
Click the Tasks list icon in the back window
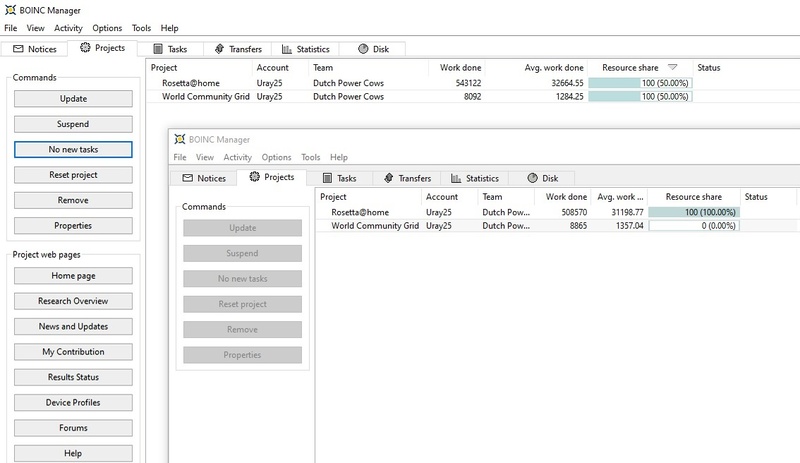[158, 49]
